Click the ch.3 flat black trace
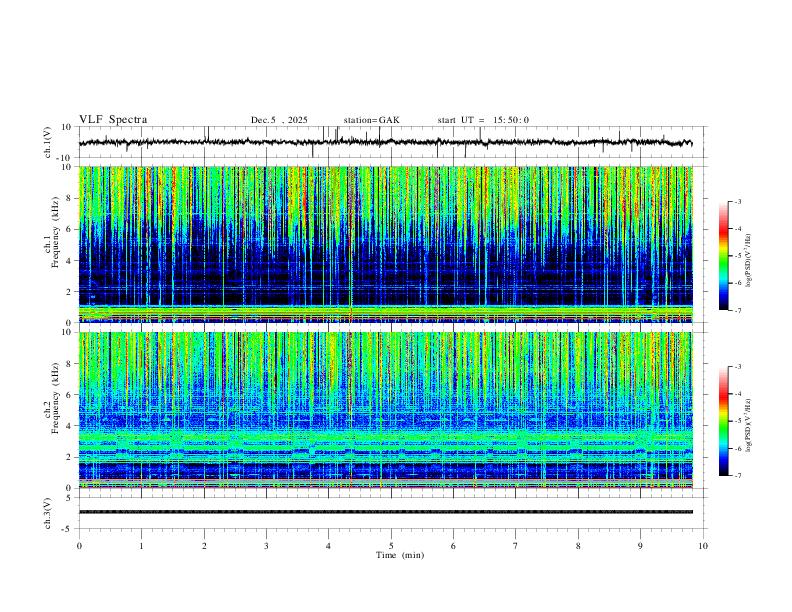This screenshot has height=612, width=792. coord(385,512)
